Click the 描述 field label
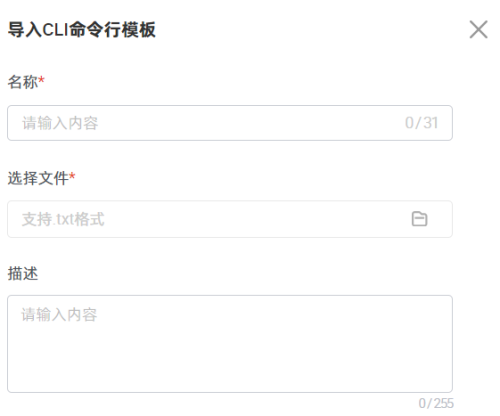This screenshot has height=416, width=500. pyautogui.click(x=23, y=274)
